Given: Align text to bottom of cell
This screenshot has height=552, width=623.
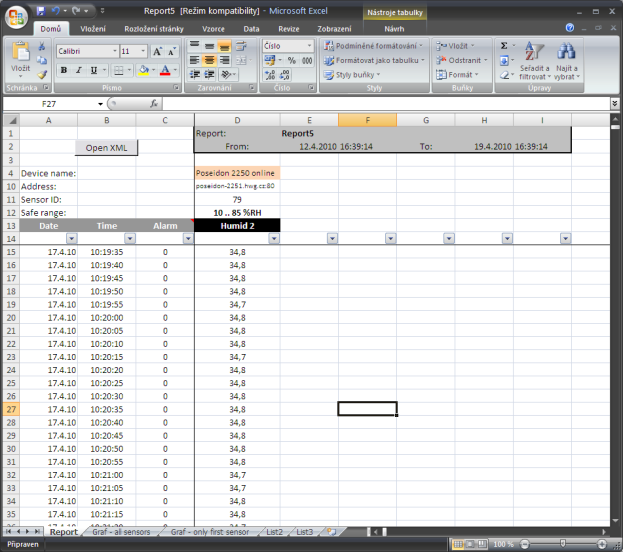Looking at the screenshot, I should 224,46.
